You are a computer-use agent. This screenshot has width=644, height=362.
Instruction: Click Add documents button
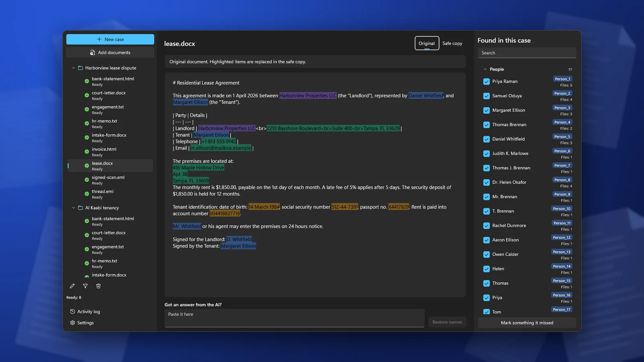(x=110, y=53)
